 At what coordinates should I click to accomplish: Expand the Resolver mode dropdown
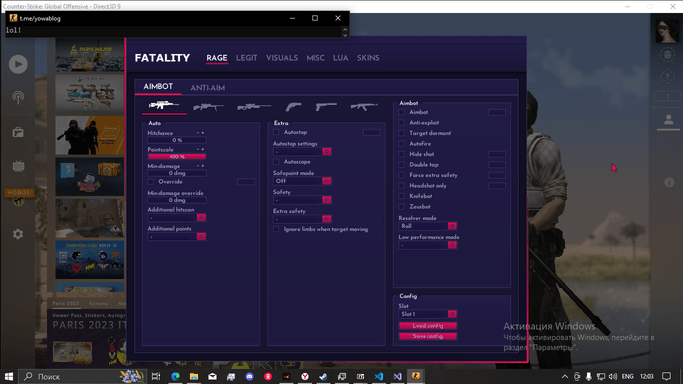click(428, 226)
